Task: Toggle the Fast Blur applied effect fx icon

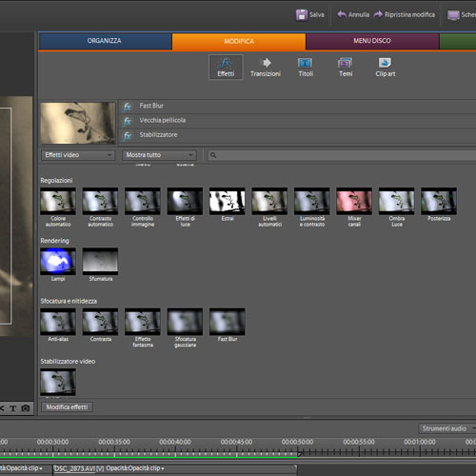Action: [128, 107]
